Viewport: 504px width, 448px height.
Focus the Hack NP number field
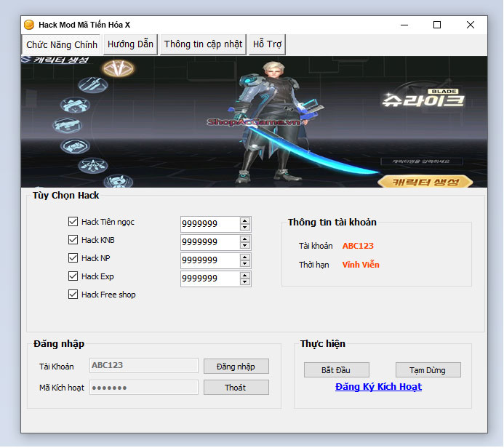pos(210,260)
